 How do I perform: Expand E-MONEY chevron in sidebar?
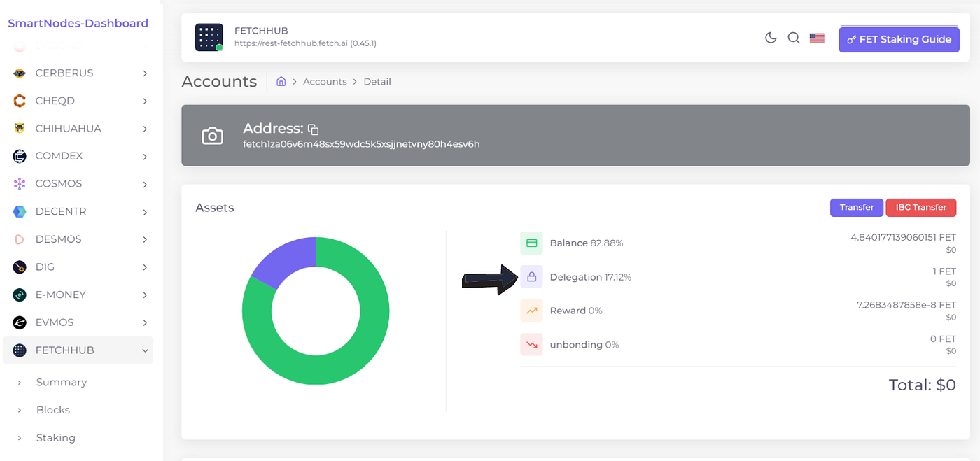[145, 295]
